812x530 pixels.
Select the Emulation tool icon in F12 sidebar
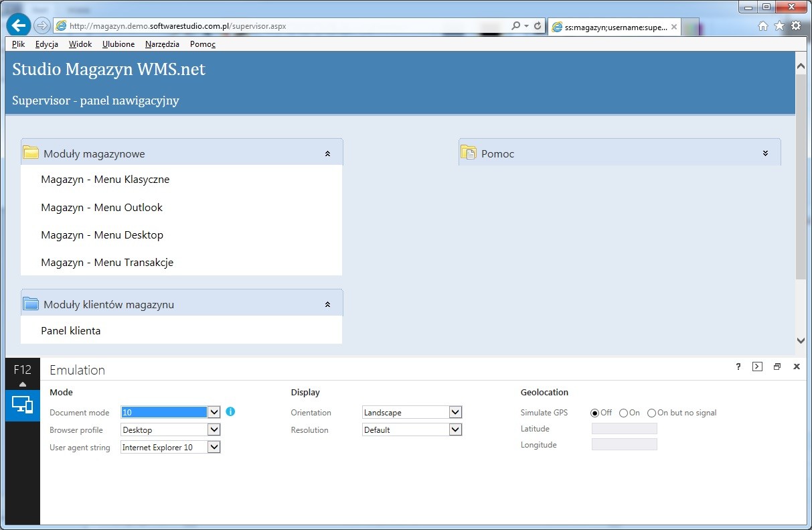pyautogui.click(x=22, y=404)
